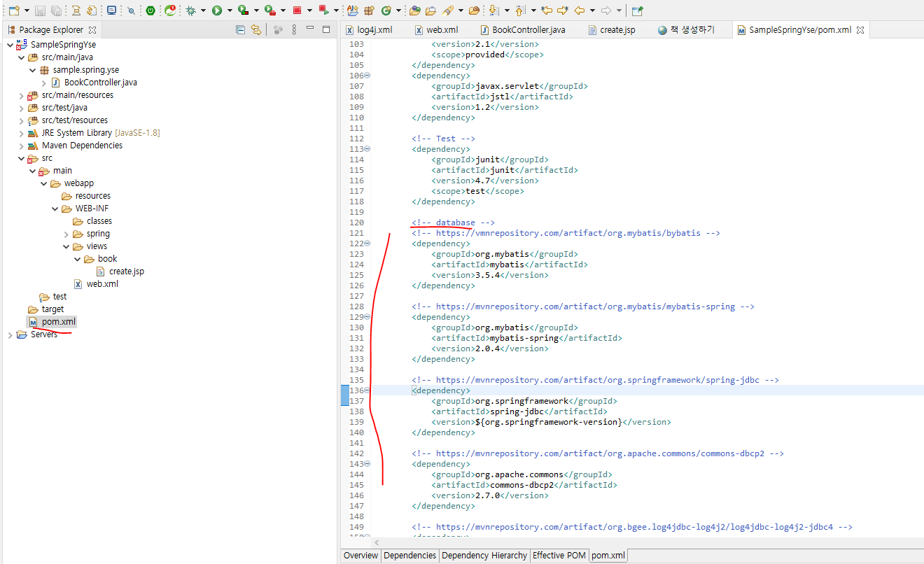This screenshot has height=564, width=924.
Task: Click the New Java Class toolbar icon
Action: 386,10
